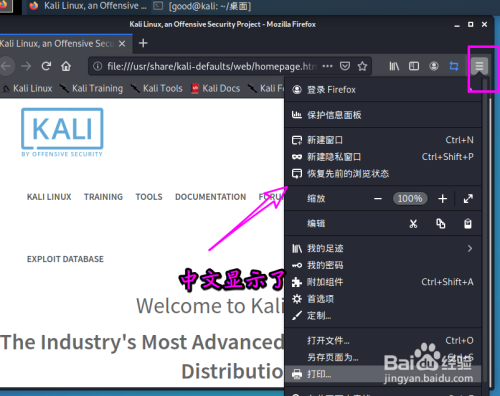Open the Firefox hamburger menu button
This screenshot has height=396, width=500.
(x=479, y=66)
